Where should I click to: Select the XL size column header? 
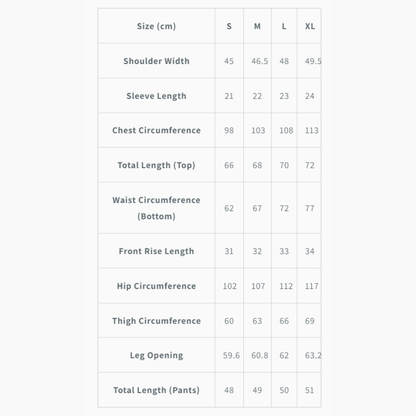[x=310, y=26]
